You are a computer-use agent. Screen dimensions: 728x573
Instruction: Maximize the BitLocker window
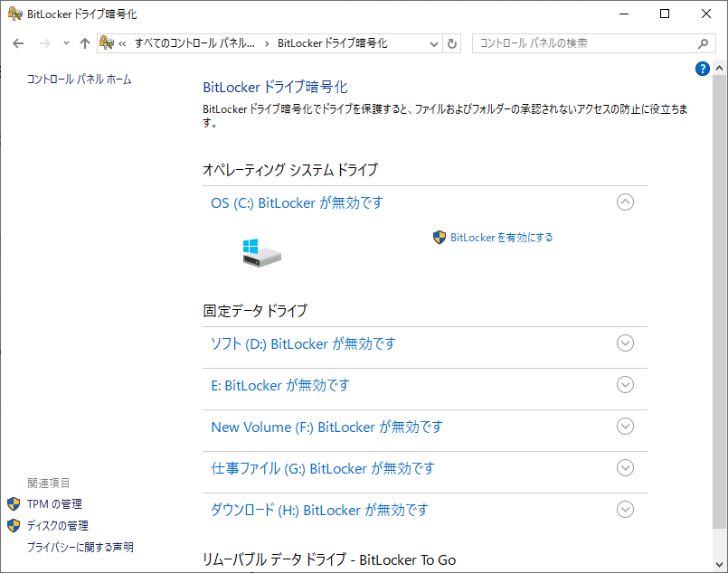(x=665, y=14)
